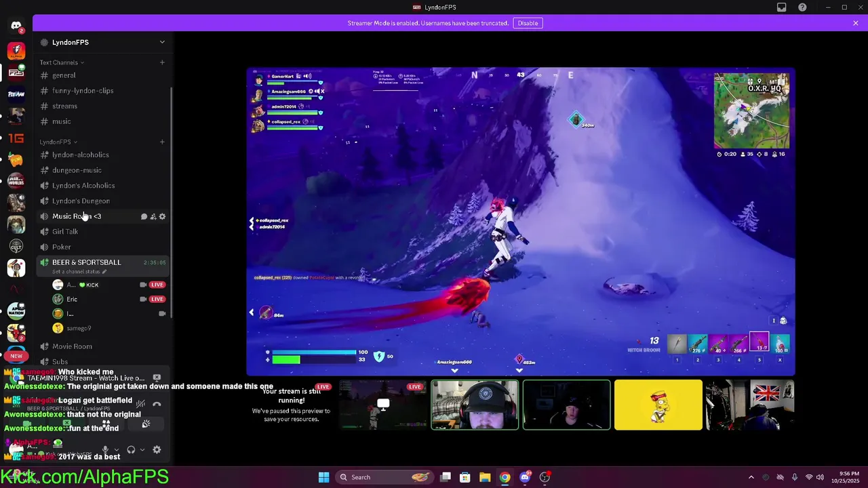Toggle noise suppression in voice panel
Screen dimensions: 868x488
click(x=140, y=405)
